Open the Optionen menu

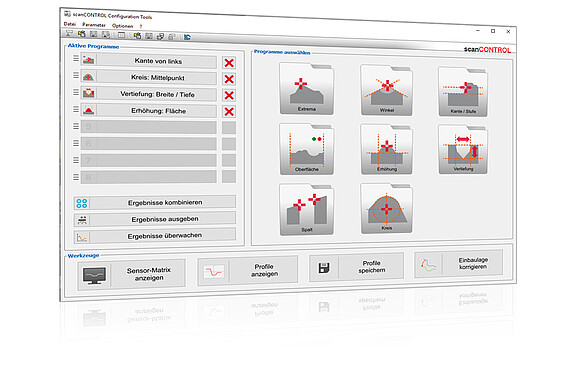pyautogui.click(x=122, y=26)
